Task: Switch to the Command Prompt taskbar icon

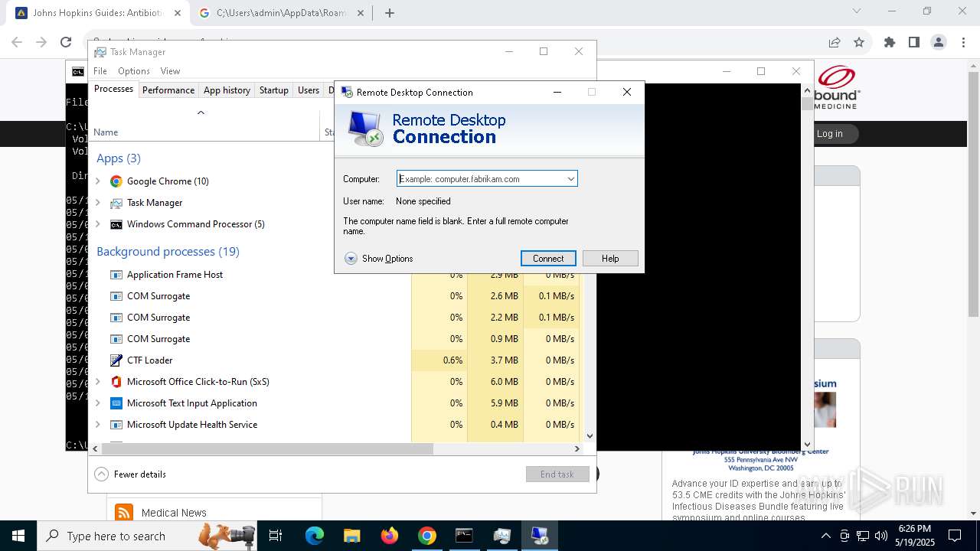Action: [464, 536]
